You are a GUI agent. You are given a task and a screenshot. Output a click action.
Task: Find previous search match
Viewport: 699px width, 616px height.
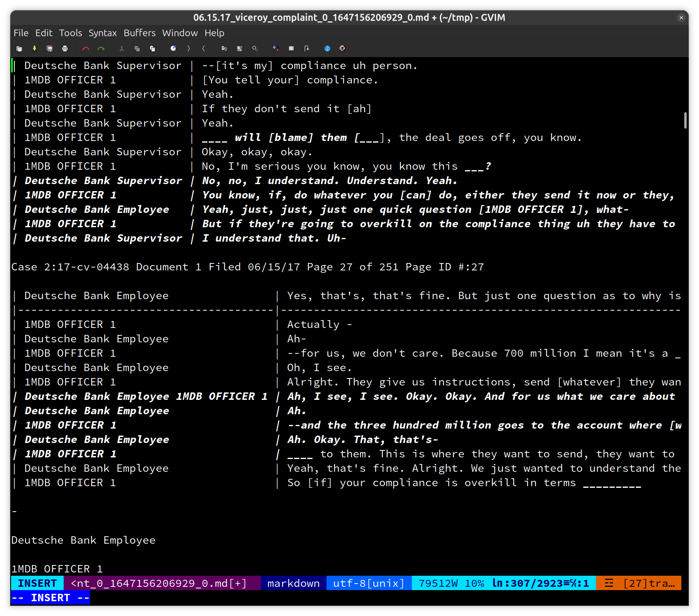pyautogui.click(x=204, y=48)
